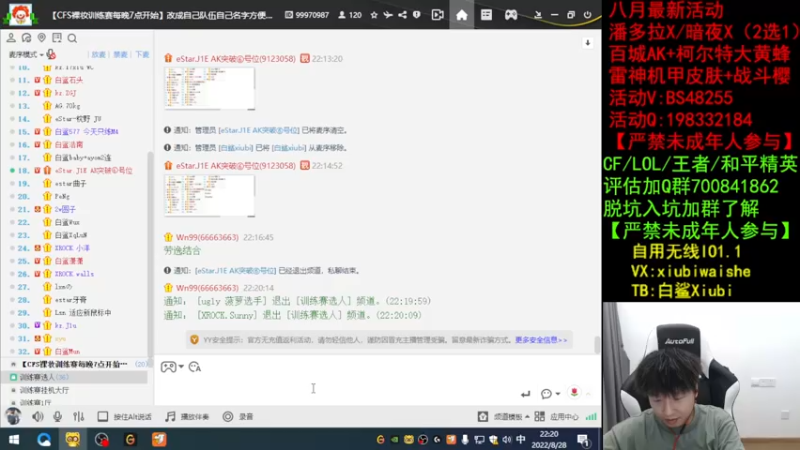800x450 pixels.
Task: Click the emoji font icon above chat input
Action: 195,367
